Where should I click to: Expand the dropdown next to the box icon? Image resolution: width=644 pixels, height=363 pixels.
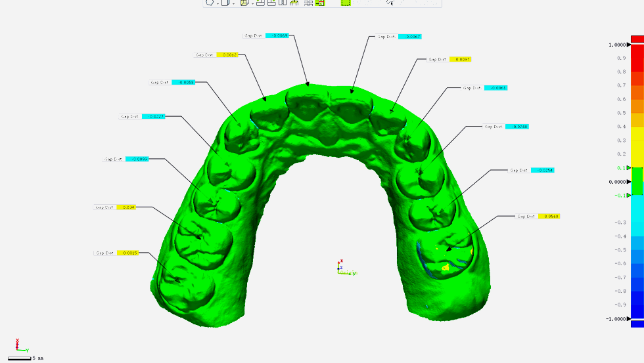(x=233, y=3)
